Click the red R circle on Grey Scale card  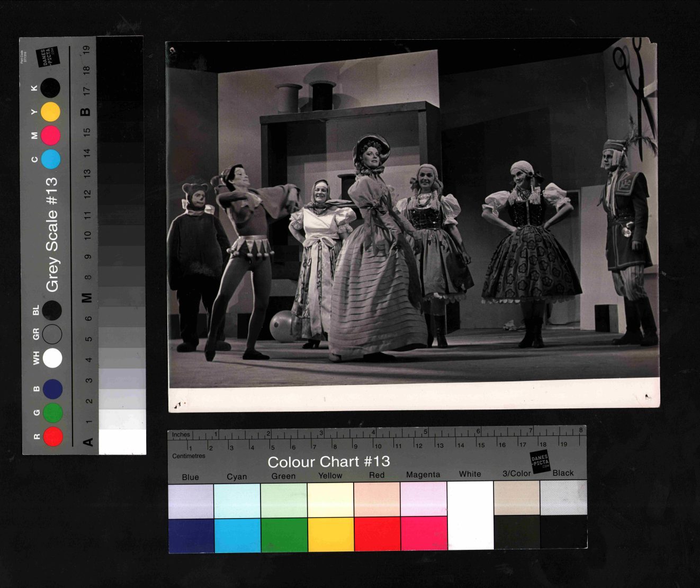tap(53, 436)
